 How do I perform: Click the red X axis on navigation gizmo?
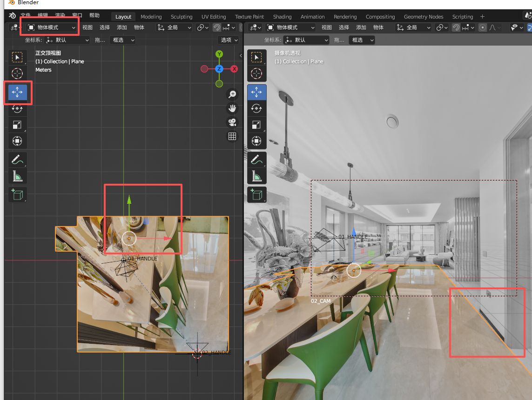pos(234,69)
